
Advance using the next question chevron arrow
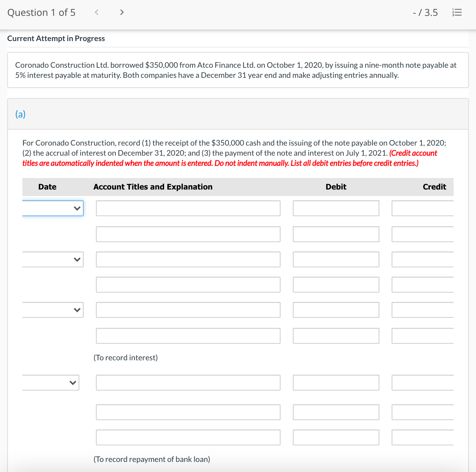122,12
